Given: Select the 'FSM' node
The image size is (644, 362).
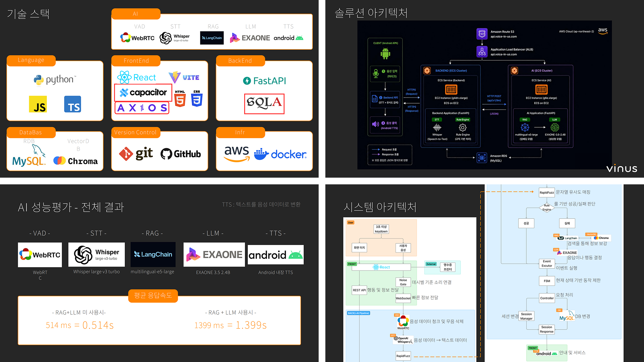Looking at the screenshot, I should pos(547,281).
